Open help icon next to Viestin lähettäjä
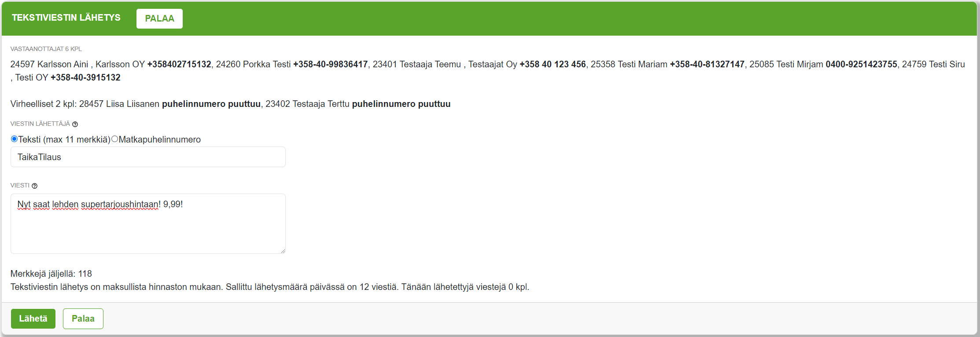This screenshot has height=337, width=980. pyautogui.click(x=75, y=124)
